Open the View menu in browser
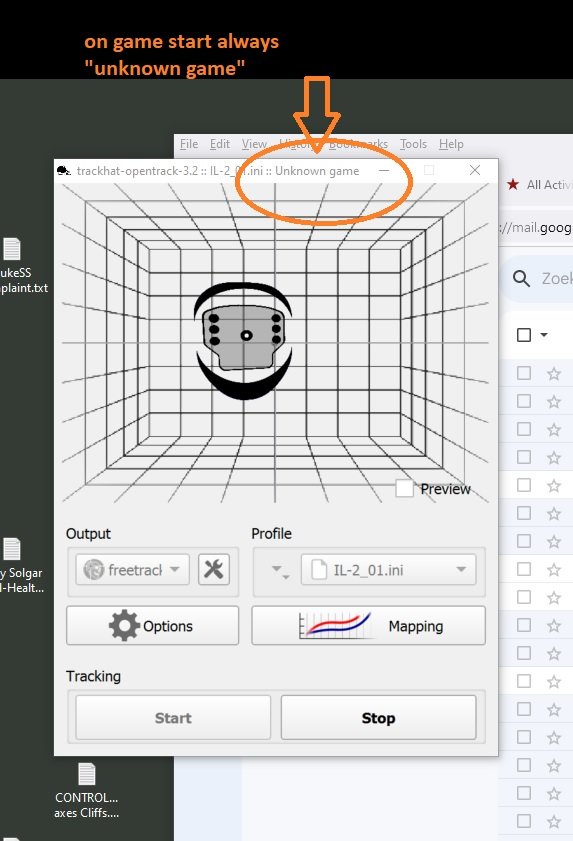The width and height of the screenshot is (573, 841). click(x=254, y=144)
